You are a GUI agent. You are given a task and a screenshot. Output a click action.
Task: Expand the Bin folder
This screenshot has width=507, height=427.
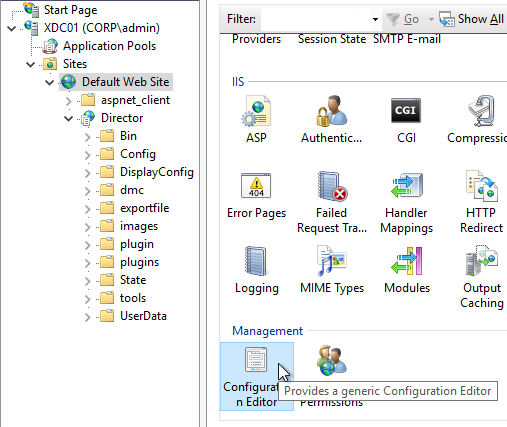point(87,137)
